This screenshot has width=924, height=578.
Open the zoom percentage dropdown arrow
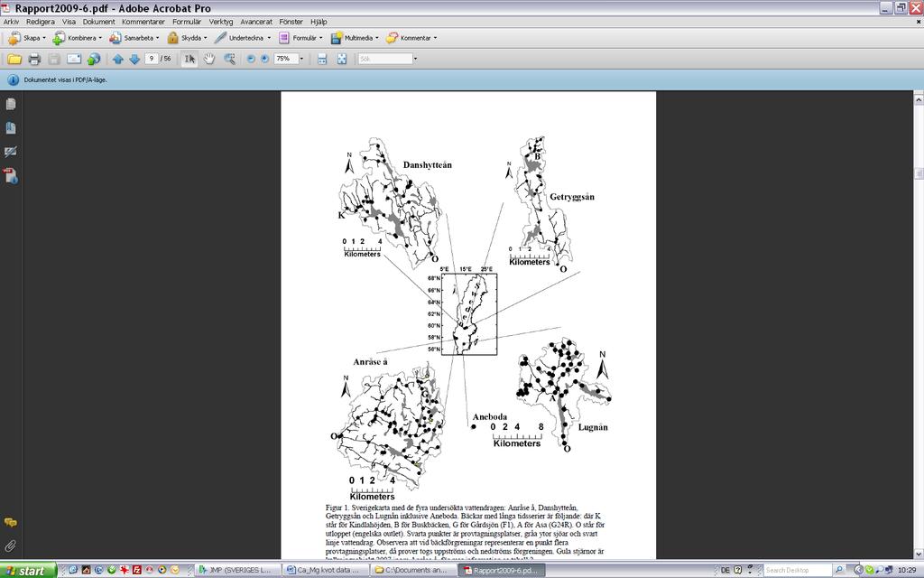pos(301,59)
